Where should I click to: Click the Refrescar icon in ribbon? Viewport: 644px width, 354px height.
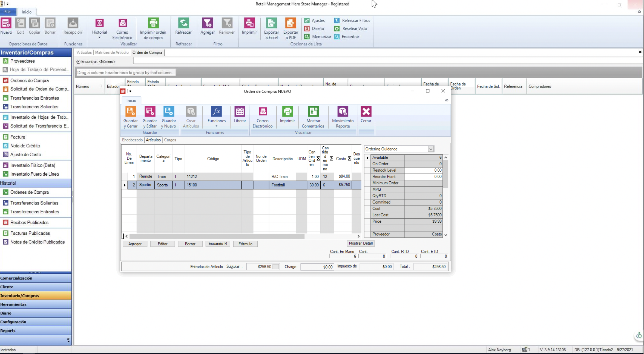pyautogui.click(x=183, y=23)
